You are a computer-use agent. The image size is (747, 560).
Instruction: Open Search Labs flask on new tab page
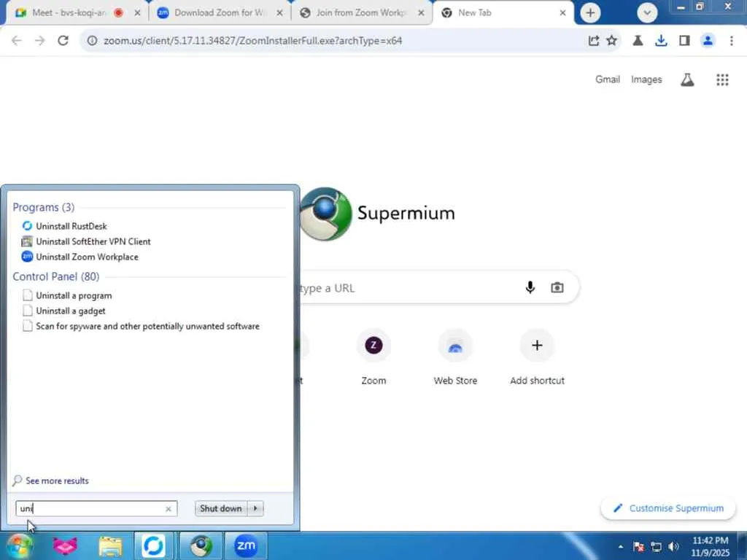[687, 79]
